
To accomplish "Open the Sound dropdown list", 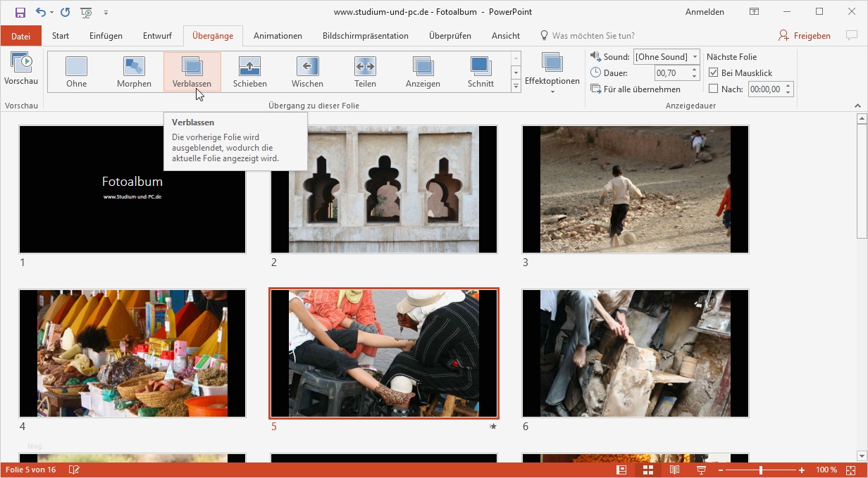I will click(x=695, y=56).
